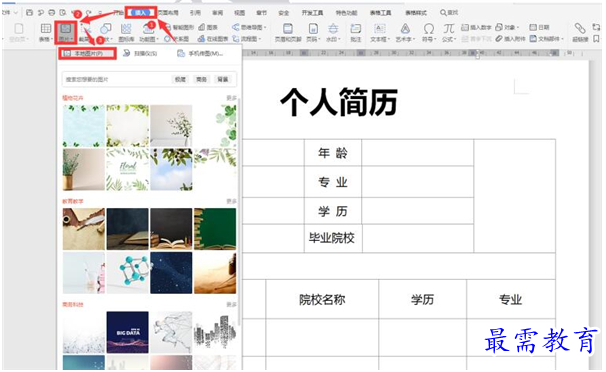Click the Save icon in quick access toolbar
The image size is (606, 372).
click(29, 13)
